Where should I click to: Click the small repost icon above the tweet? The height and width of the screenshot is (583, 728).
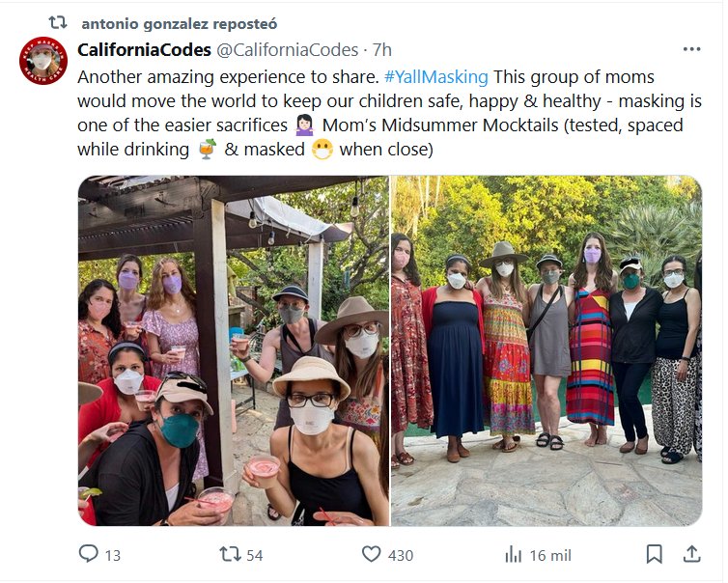(x=57, y=22)
